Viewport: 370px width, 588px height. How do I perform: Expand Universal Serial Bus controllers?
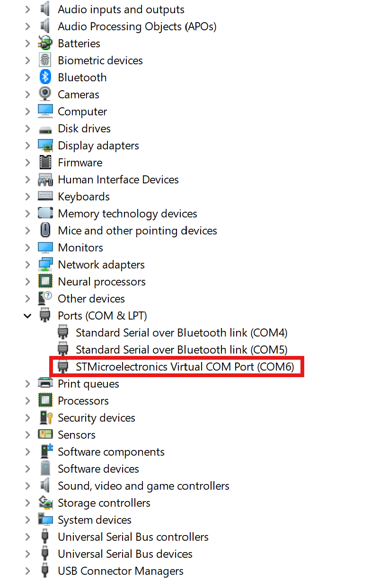click(x=27, y=537)
